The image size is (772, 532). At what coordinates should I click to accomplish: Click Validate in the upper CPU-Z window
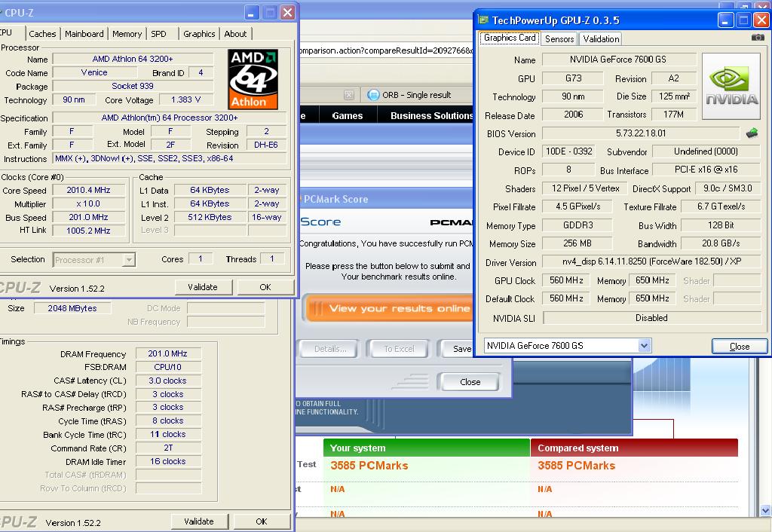pyautogui.click(x=203, y=287)
